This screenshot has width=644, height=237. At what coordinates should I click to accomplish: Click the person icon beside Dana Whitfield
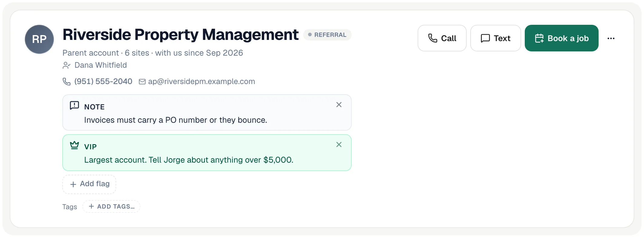pyautogui.click(x=67, y=65)
